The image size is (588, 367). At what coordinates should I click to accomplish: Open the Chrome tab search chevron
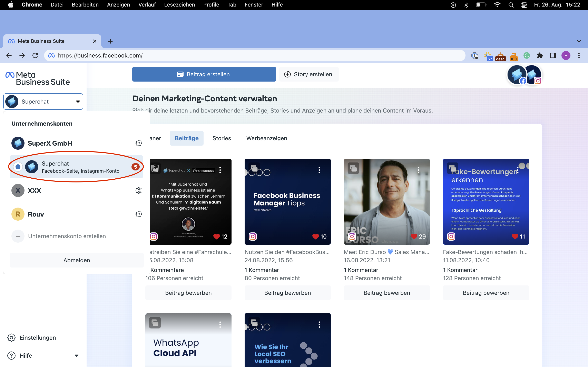coord(579,41)
